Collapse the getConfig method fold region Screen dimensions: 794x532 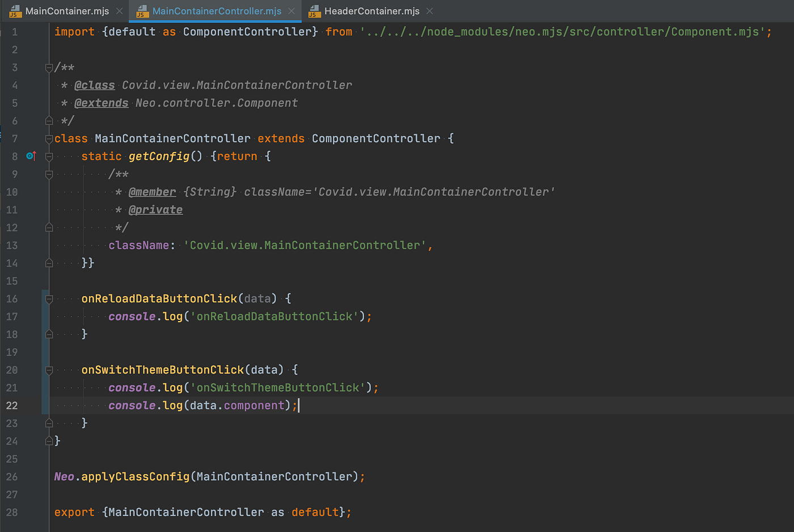click(49, 156)
